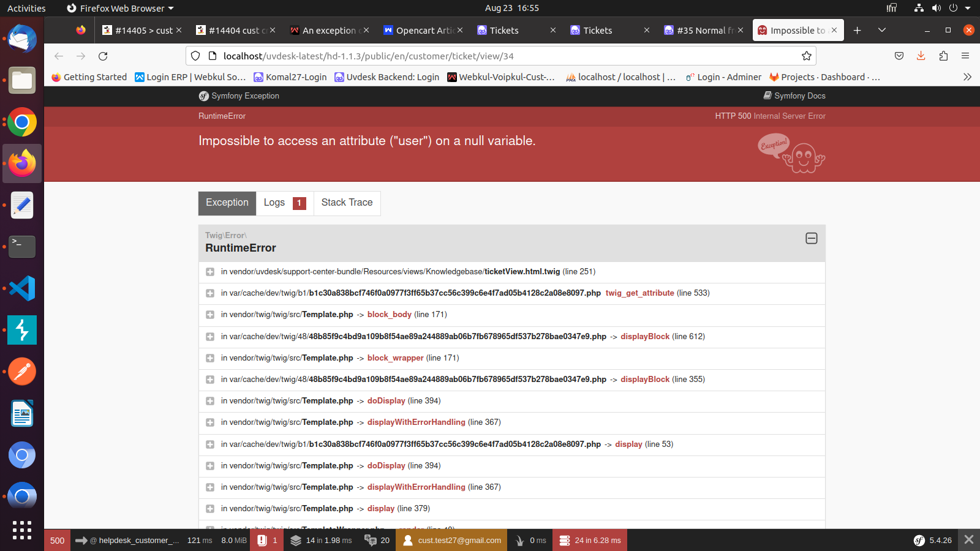
Task: Expand the ticketView.html.twig trace entry
Action: click(211, 272)
